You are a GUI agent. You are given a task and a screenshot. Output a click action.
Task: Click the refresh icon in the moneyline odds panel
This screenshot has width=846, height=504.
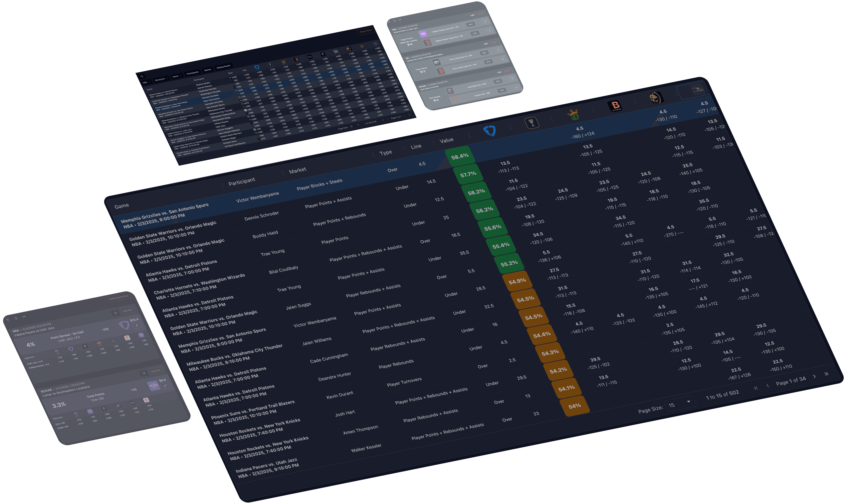142,76
